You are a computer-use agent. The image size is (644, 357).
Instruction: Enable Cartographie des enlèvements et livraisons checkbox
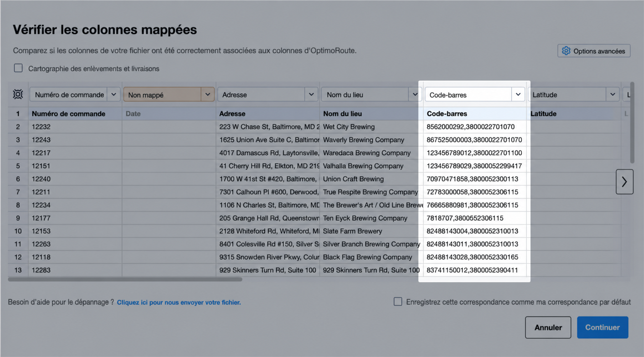click(x=18, y=68)
